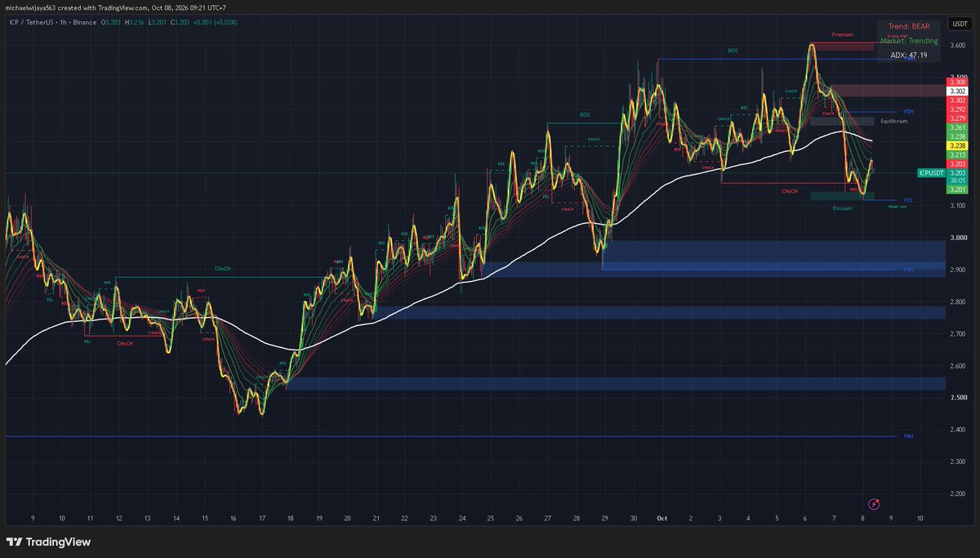Click the 38:05 candle countdown label
Screen dimensions: 980x558
[957, 181]
